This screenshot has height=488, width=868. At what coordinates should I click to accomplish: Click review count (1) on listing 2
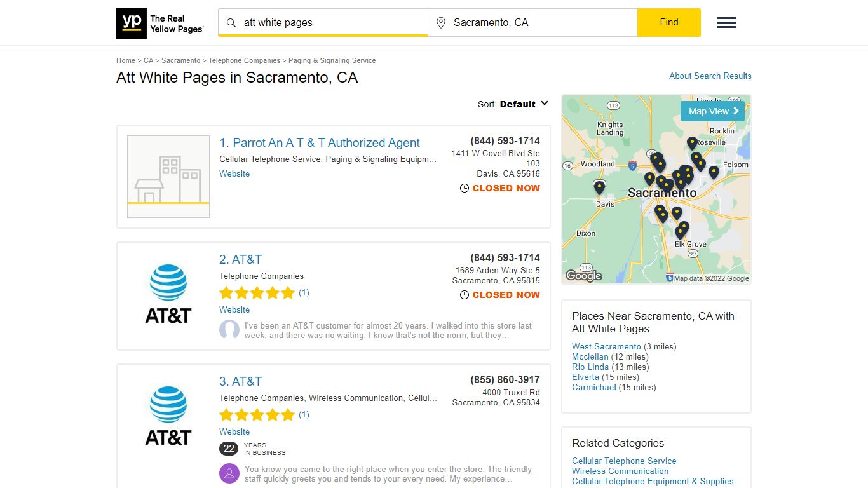point(304,293)
